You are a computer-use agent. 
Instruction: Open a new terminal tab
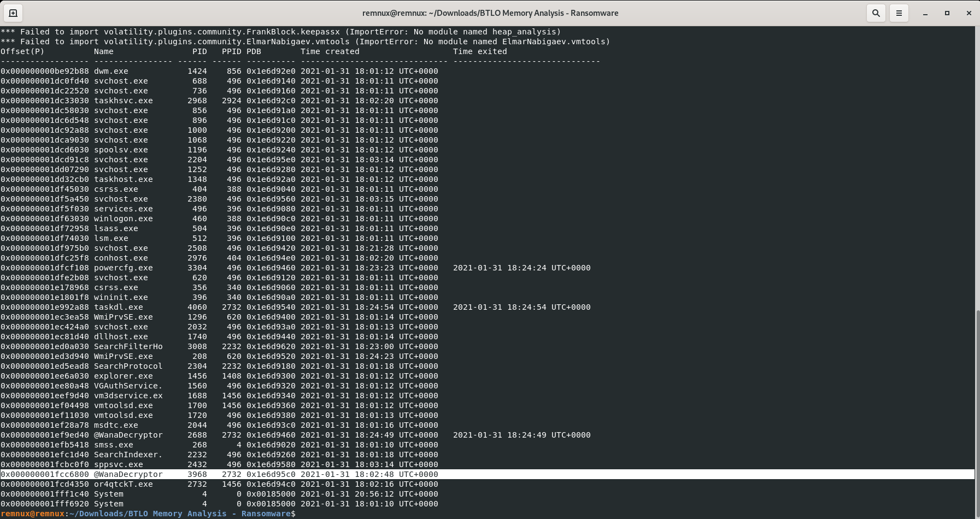(x=13, y=13)
